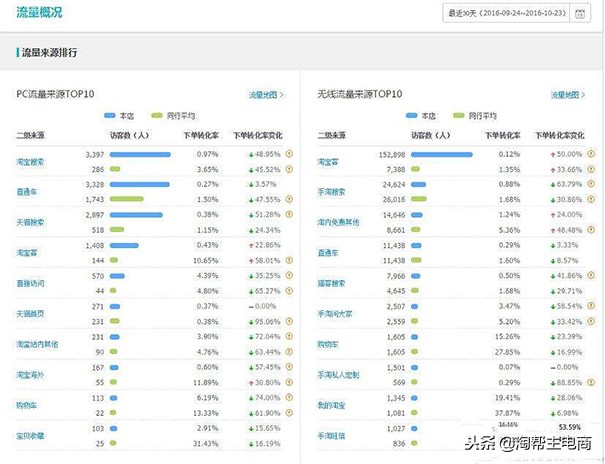Open 淘宝客 source in 无线 panel
Viewport: 605px width, 464px height.
(328, 162)
